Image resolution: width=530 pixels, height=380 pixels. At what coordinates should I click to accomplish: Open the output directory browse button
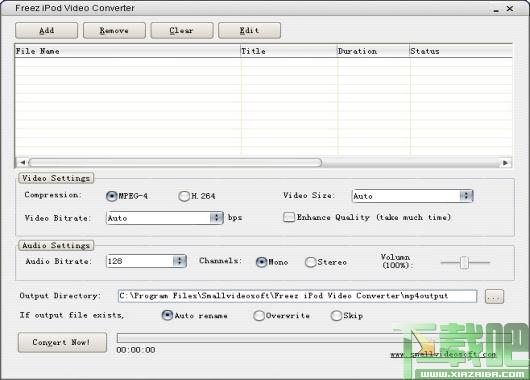[494, 296]
